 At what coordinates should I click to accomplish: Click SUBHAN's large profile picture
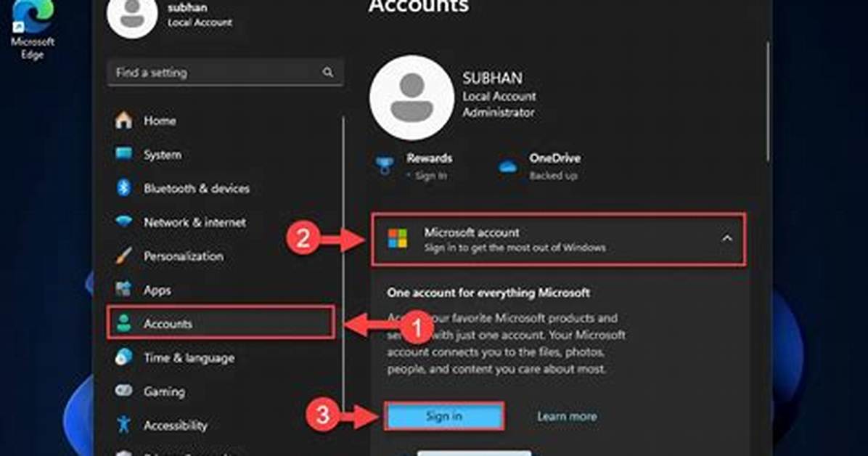pos(412,97)
